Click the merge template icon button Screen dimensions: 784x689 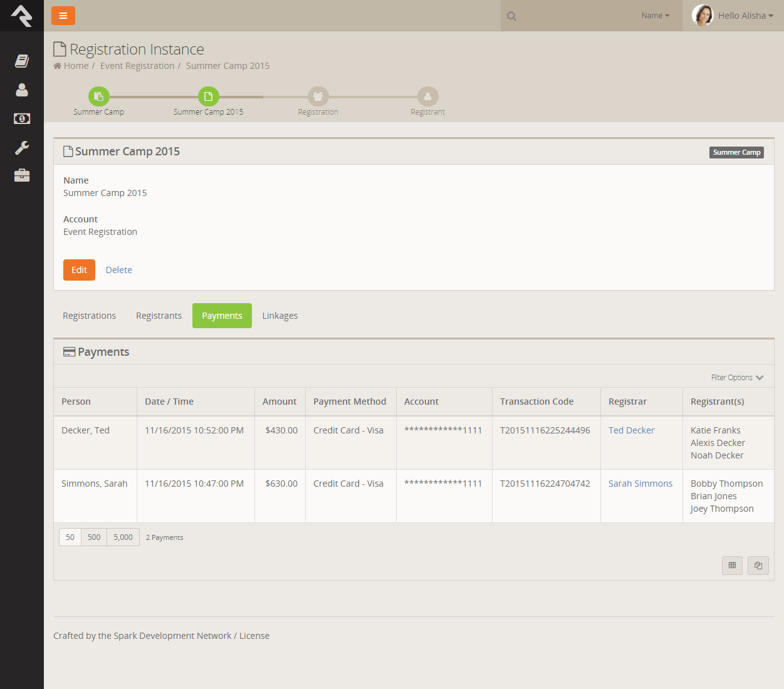point(758,566)
